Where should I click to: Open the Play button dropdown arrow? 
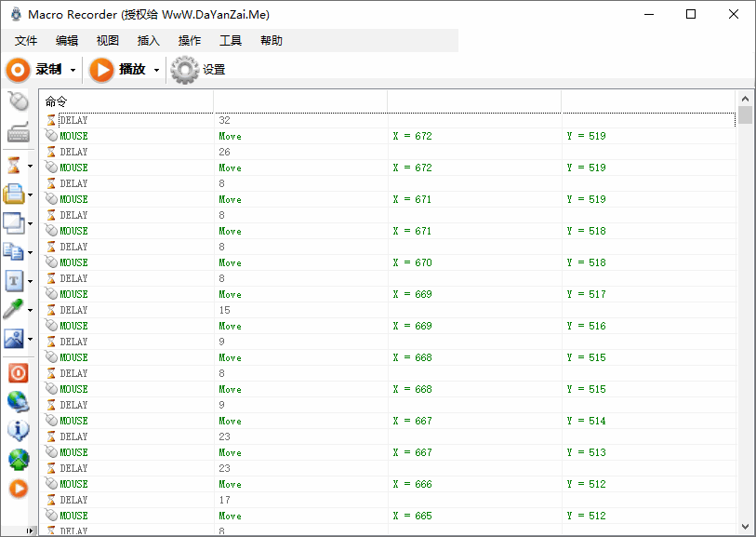156,71
